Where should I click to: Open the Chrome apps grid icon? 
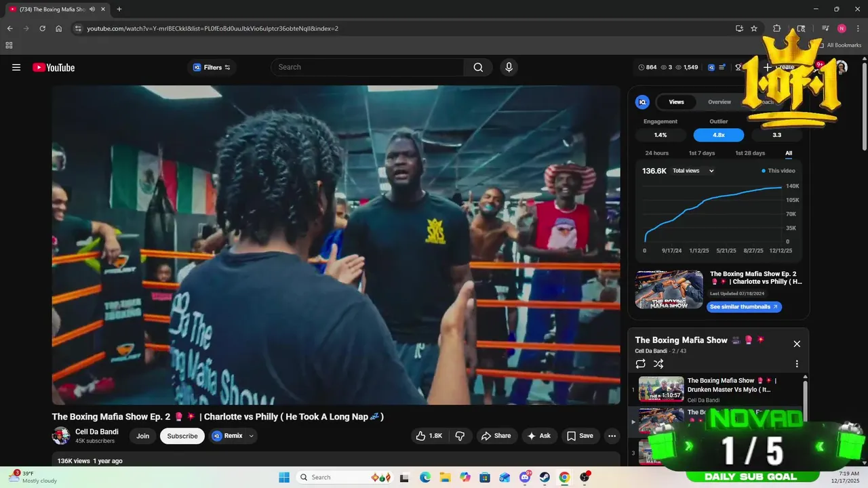pyautogui.click(x=9, y=45)
